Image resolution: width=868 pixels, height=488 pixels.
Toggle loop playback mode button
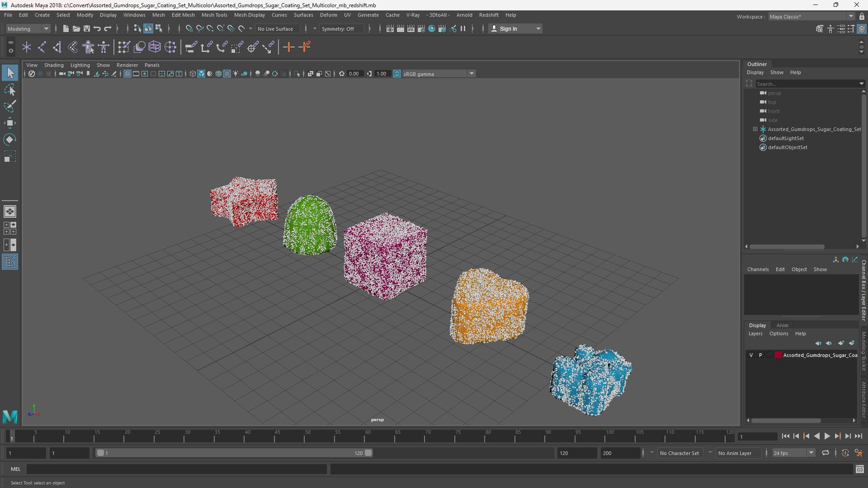[x=826, y=453]
